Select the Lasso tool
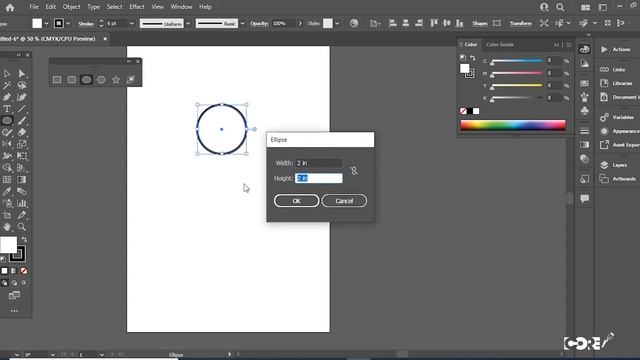This screenshot has height=360, width=640. click(x=22, y=85)
